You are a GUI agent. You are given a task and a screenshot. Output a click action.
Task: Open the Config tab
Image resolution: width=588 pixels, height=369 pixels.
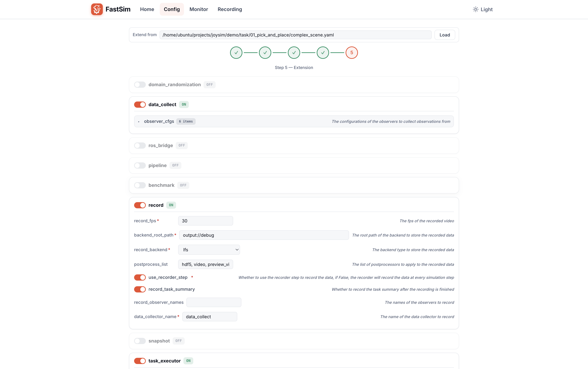pyautogui.click(x=172, y=9)
